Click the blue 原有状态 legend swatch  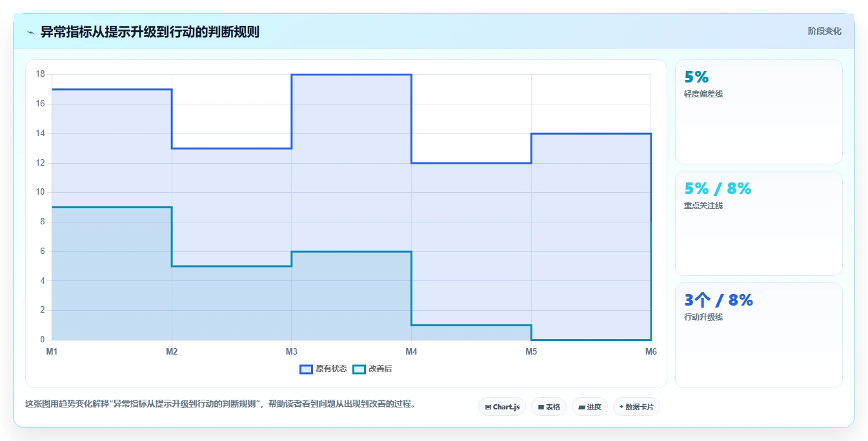pos(306,369)
